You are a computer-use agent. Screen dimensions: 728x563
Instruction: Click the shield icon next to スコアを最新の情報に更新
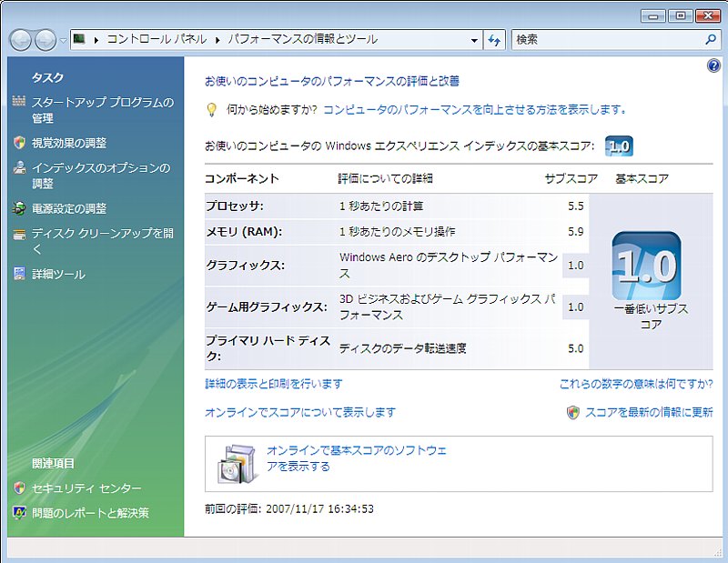click(x=572, y=412)
